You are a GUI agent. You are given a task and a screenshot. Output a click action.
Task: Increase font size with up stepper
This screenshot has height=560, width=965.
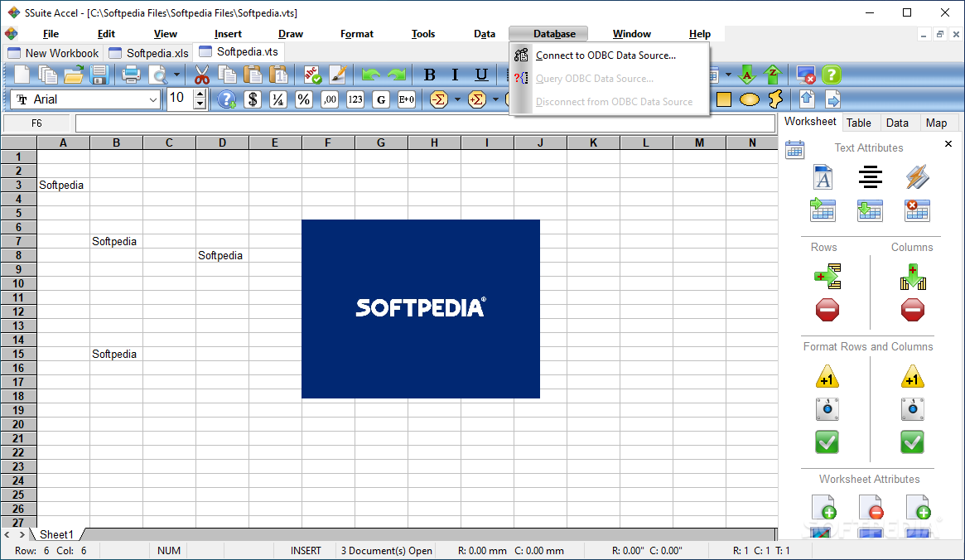(200, 94)
